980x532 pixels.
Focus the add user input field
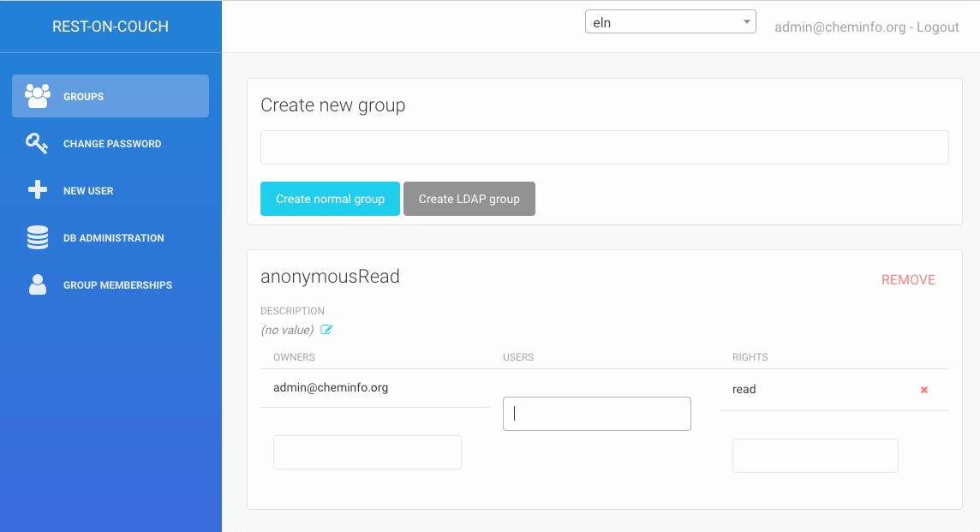(597, 414)
